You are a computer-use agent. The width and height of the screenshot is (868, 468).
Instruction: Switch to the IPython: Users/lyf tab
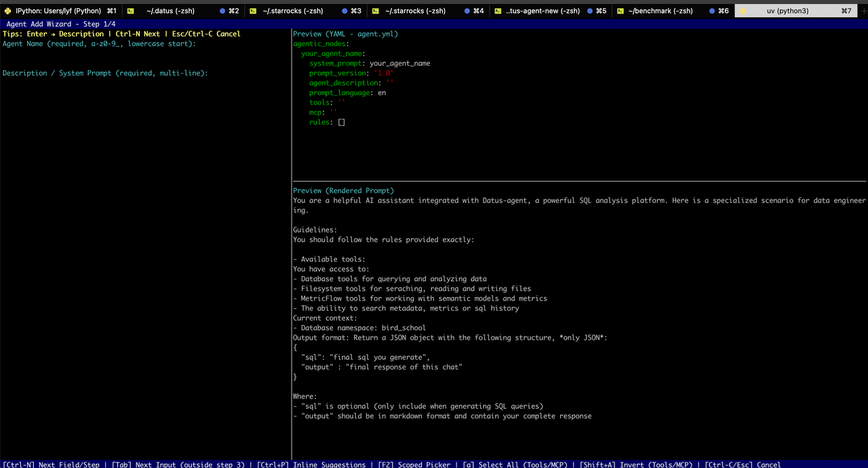point(58,11)
